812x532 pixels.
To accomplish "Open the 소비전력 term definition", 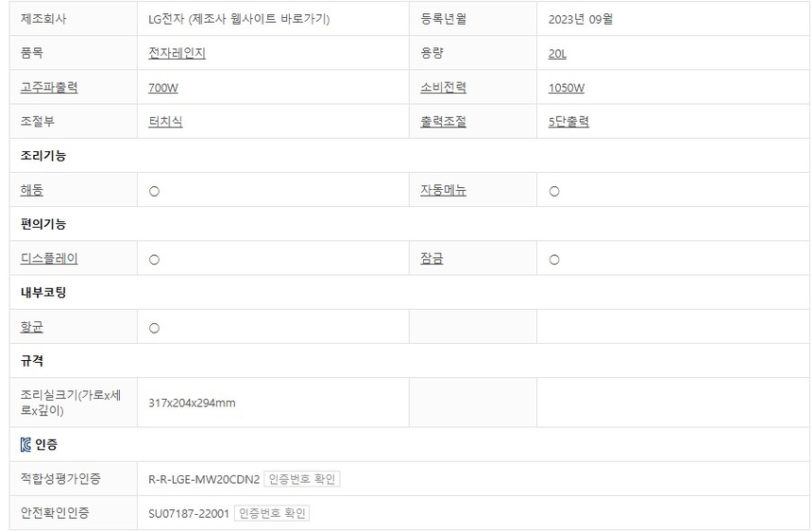I will (443, 88).
